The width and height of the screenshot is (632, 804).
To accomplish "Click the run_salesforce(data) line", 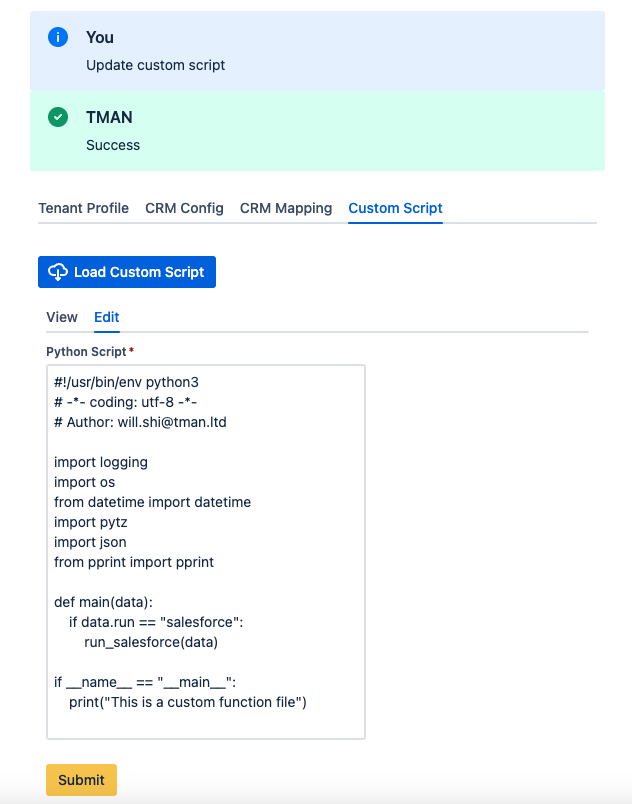I will point(151,642).
